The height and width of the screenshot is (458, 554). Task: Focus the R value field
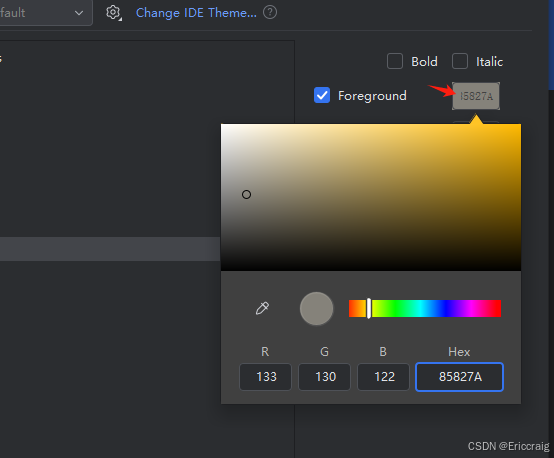[x=265, y=377]
